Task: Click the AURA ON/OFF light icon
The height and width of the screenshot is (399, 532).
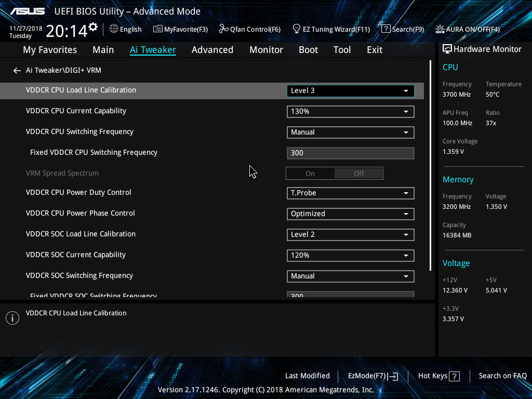Action: (440, 29)
